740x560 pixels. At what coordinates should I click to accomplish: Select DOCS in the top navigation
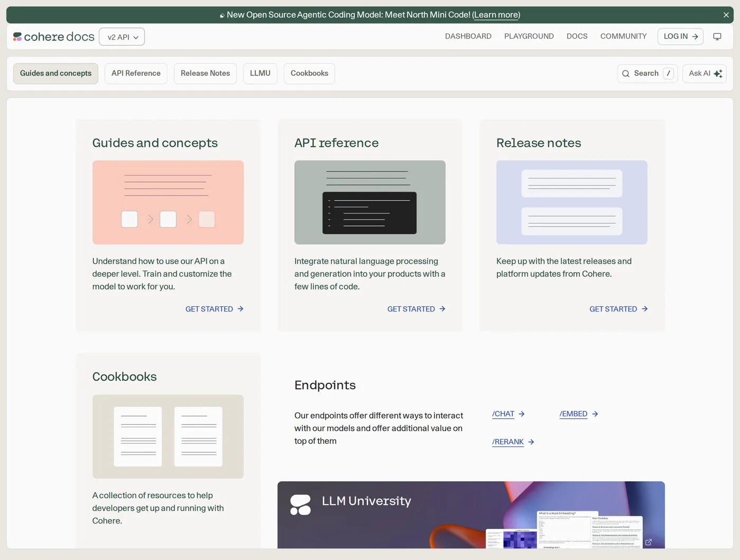point(577,36)
